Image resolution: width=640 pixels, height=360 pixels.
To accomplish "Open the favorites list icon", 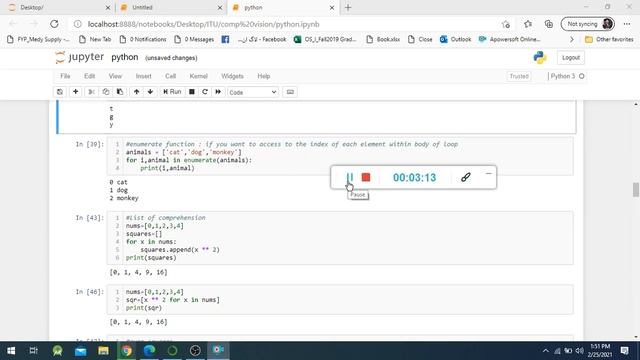I will [x=528, y=24].
